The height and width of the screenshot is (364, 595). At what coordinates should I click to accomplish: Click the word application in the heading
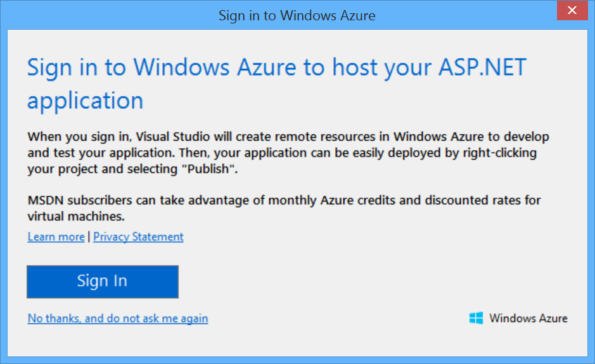86,101
